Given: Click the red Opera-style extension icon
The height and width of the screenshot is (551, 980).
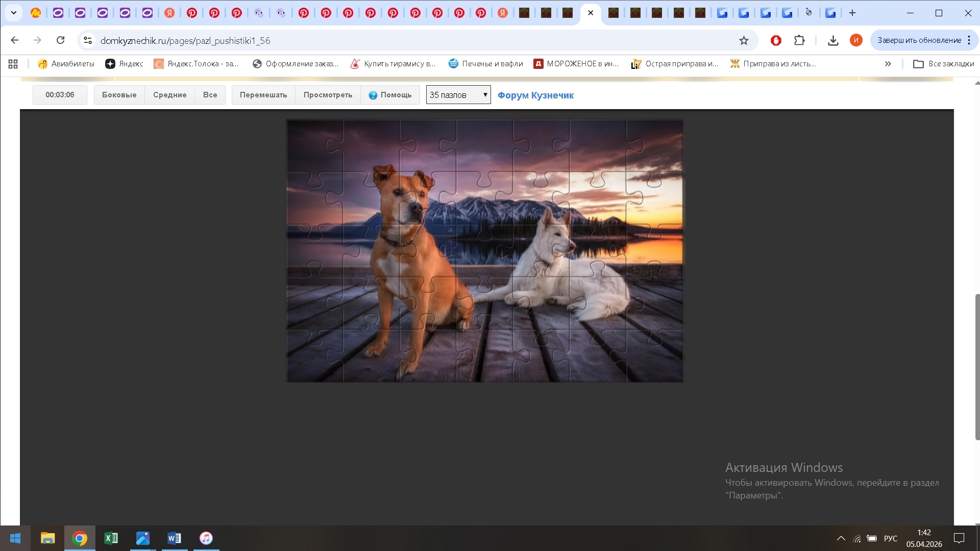Looking at the screenshot, I should 776,40.
